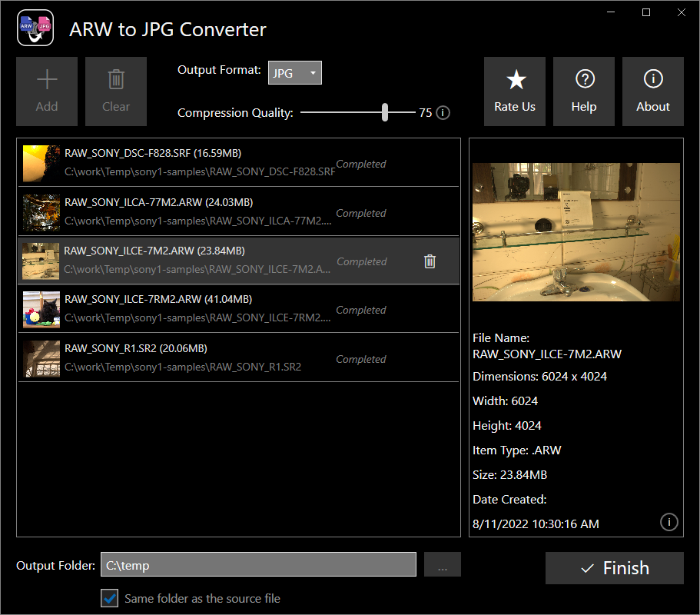Click the info icon in preview panel
The image size is (700, 615).
point(668,522)
